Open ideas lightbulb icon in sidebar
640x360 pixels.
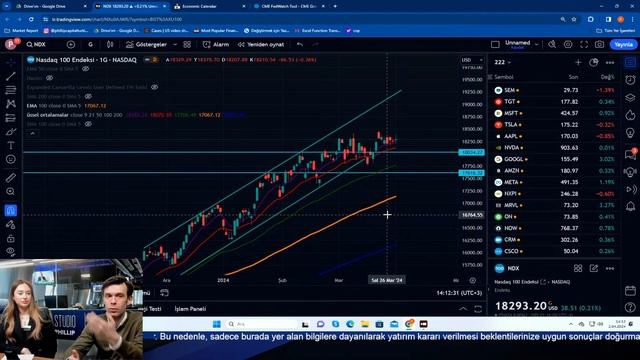coord(630,133)
